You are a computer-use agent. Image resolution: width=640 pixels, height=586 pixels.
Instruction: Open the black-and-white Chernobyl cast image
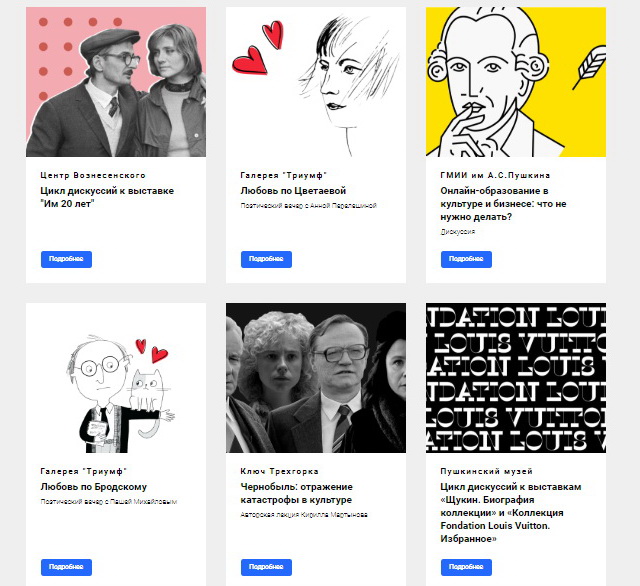pyautogui.click(x=316, y=378)
